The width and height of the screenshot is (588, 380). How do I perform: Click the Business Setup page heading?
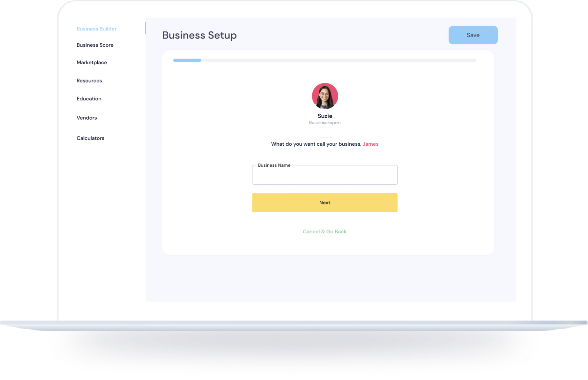click(x=199, y=35)
